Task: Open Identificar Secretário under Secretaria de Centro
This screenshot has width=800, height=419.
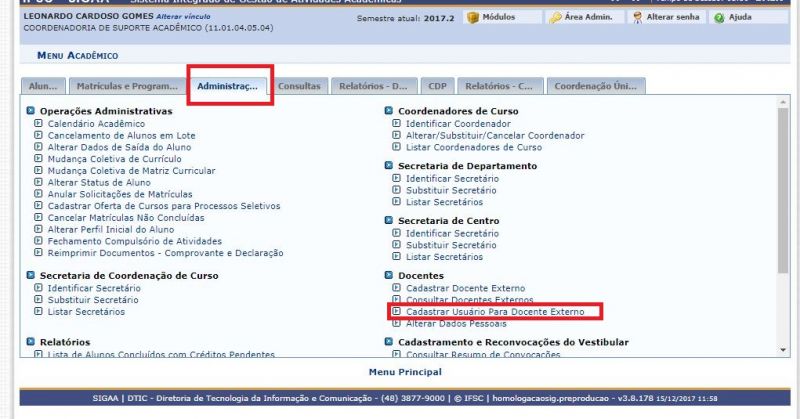Action: [451, 233]
